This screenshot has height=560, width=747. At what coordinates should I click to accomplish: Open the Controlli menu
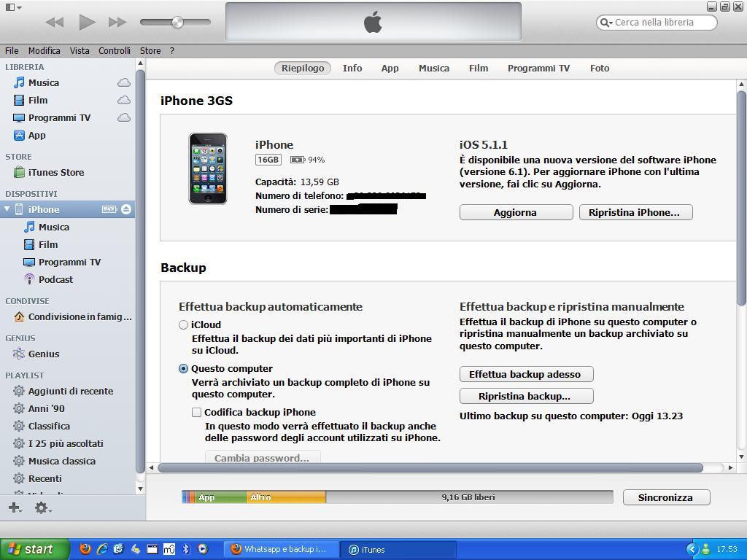click(x=115, y=50)
